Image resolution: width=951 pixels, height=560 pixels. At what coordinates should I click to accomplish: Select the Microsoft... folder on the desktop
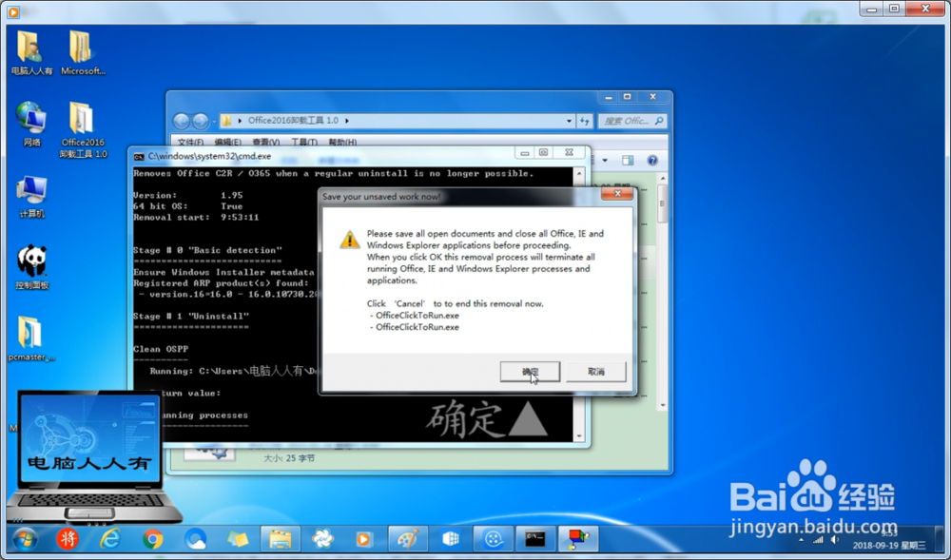coord(83,52)
